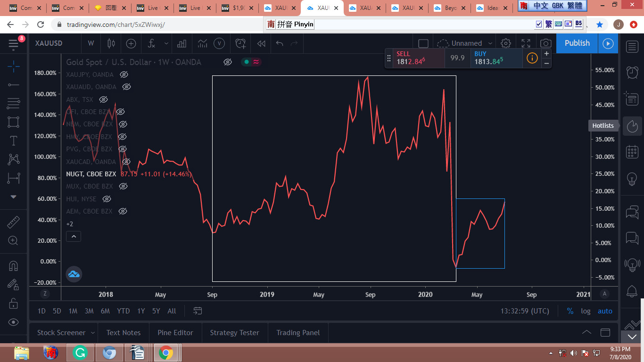Image resolution: width=644 pixels, height=362 pixels.
Task: Click the Replay rewind icon
Action: (261, 43)
